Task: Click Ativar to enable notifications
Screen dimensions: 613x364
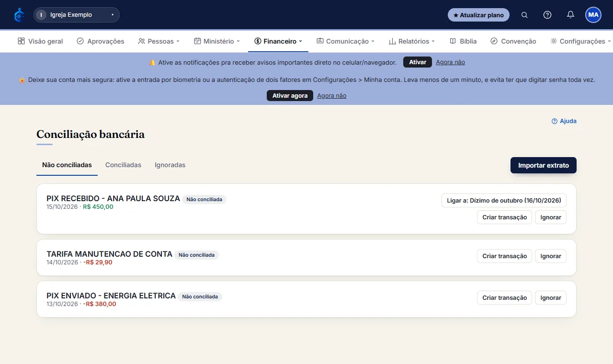Action: coord(418,62)
